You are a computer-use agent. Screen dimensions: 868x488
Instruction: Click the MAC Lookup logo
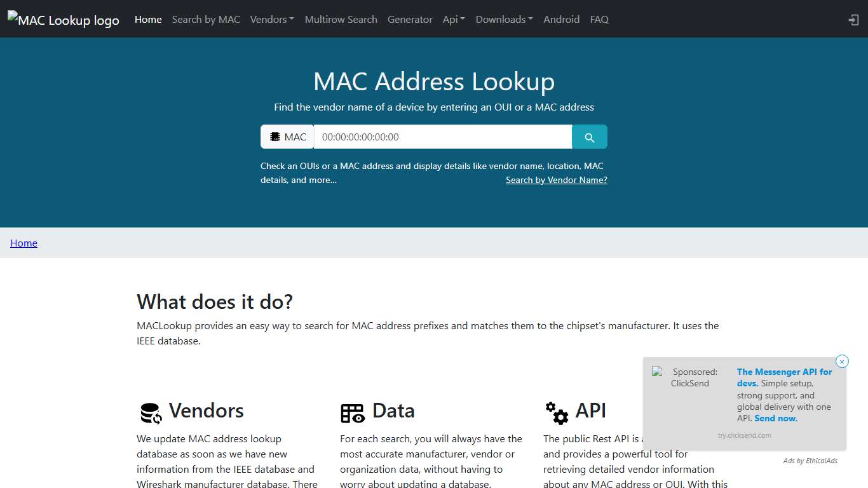click(63, 20)
